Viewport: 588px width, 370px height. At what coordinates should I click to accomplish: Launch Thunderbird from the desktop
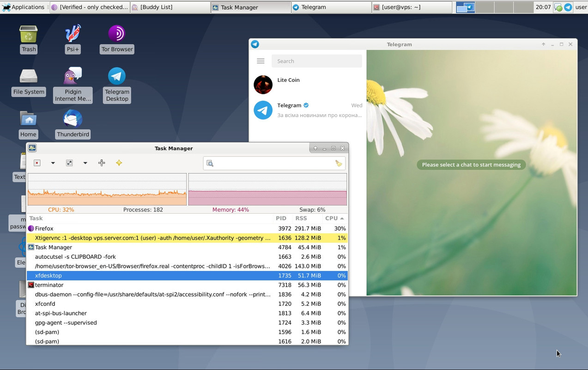click(x=73, y=119)
